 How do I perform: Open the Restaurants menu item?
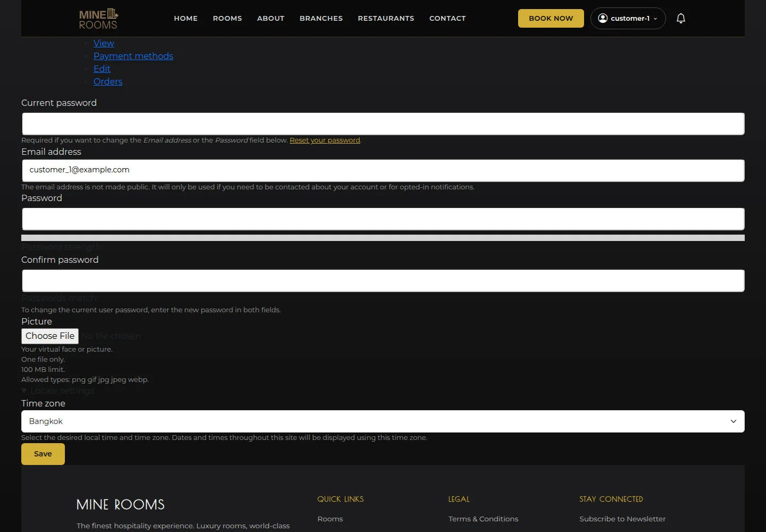386,19
